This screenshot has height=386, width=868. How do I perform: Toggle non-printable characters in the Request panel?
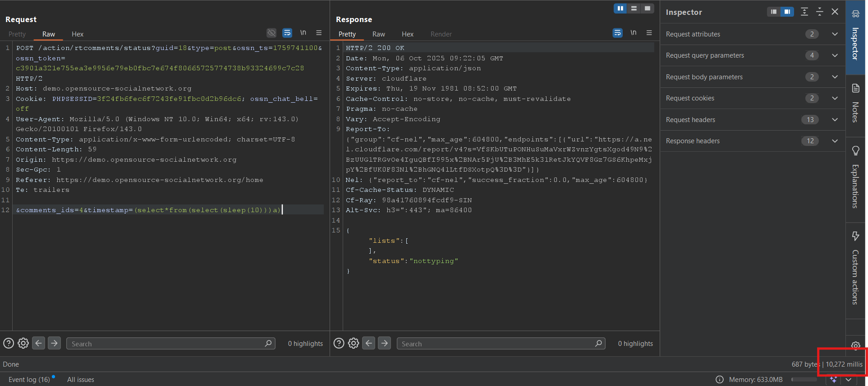click(303, 33)
